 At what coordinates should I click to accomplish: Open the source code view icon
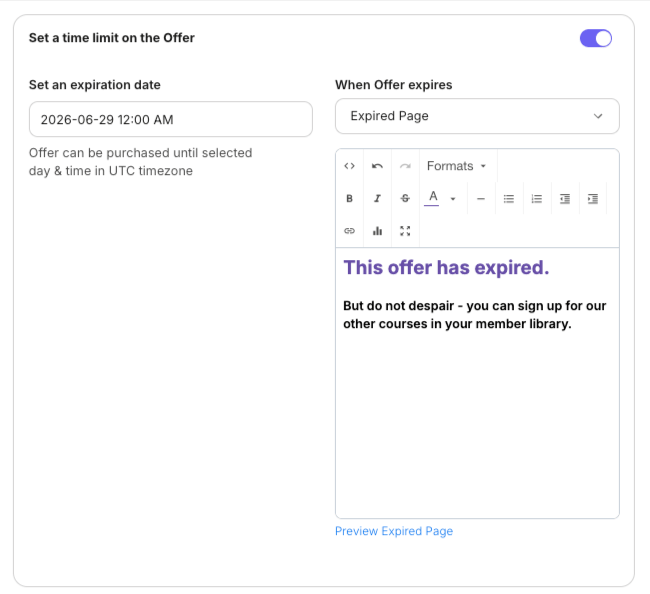(349, 166)
